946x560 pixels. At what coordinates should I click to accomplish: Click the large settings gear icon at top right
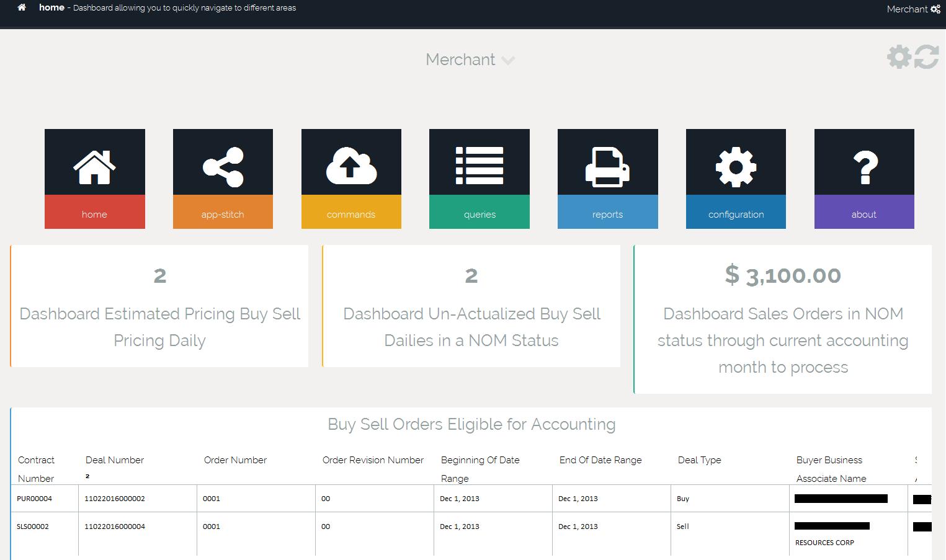point(899,57)
